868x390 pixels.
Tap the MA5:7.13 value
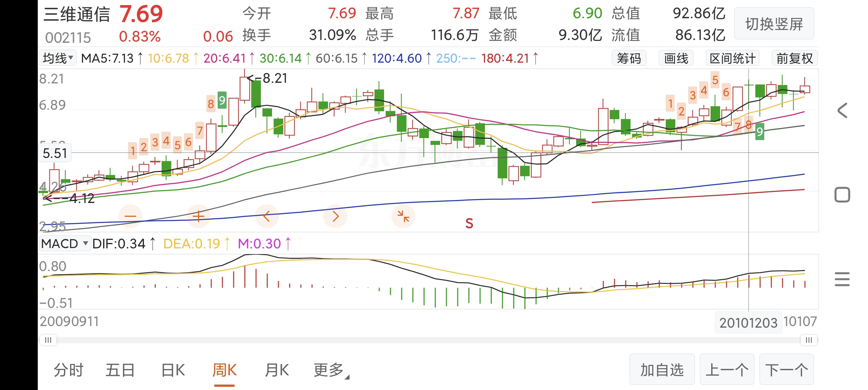[108, 58]
